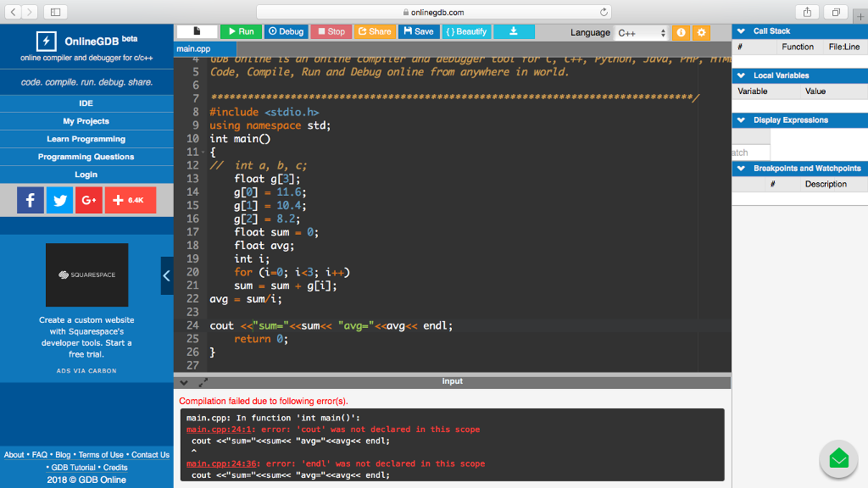Open the Credits footer link
The height and width of the screenshot is (488, 868).
click(x=115, y=468)
